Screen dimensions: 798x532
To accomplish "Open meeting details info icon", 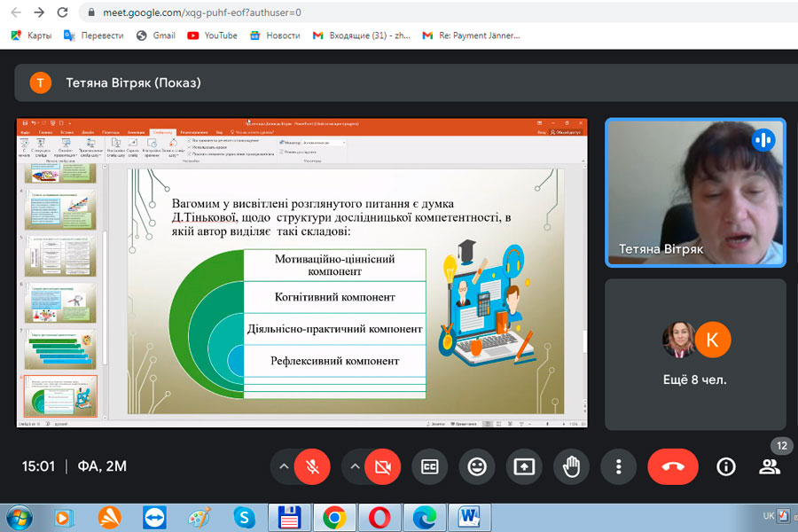I will [725, 466].
